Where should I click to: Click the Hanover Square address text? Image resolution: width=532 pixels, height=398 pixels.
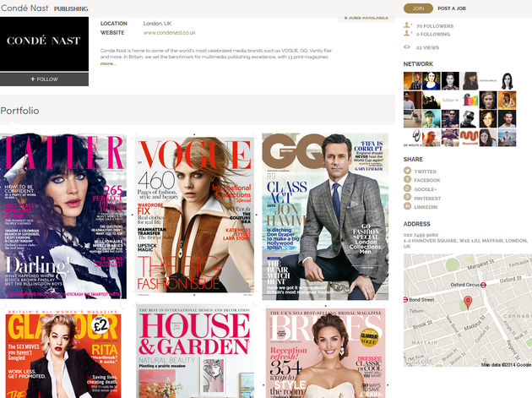(465, 243)
